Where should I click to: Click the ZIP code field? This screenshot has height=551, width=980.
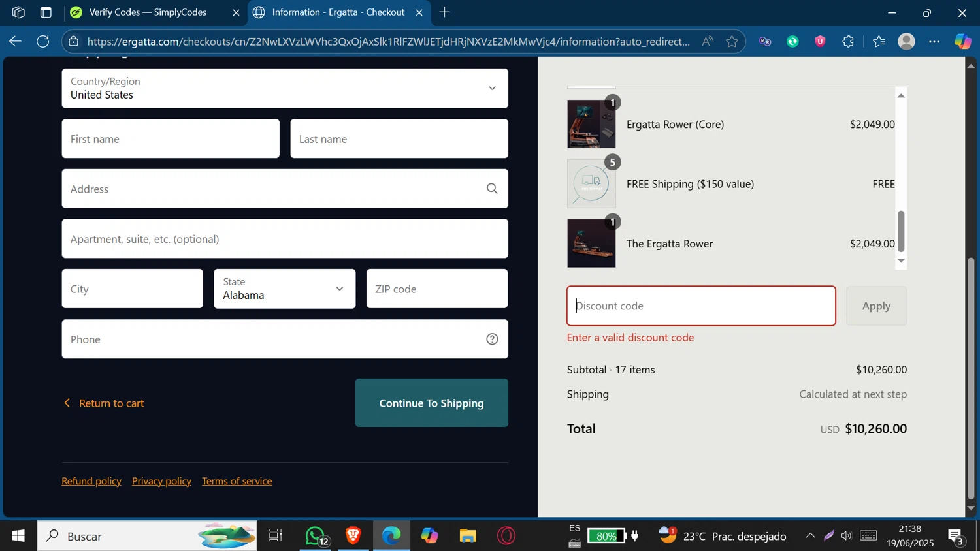pyautogui.click(x=437, y=289)
